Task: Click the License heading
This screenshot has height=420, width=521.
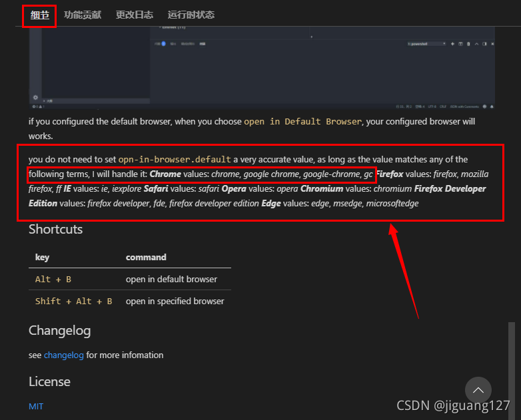Action: pyautogui.click(x=49, y=382)
